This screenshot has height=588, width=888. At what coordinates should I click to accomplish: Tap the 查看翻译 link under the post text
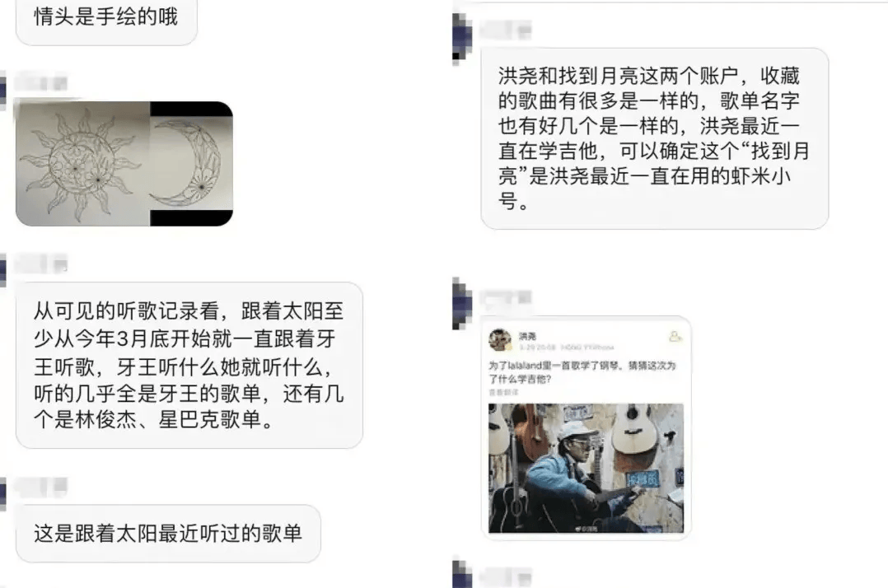(x=503, y=392)
